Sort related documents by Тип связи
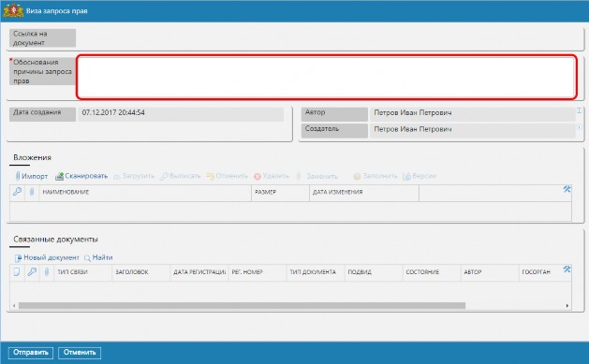The width and height of the screenshot is (589, 364). click(x=82, y=272)
